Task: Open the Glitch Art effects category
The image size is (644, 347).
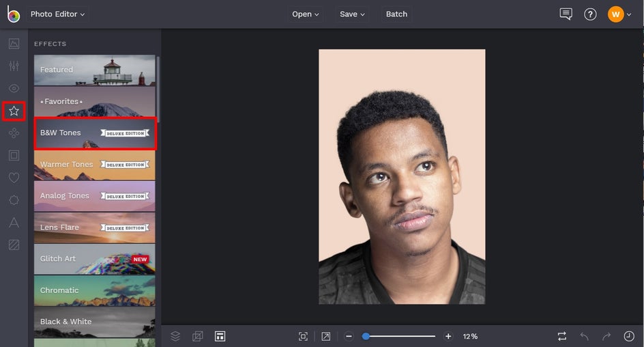Action: (x=94, y=259)
